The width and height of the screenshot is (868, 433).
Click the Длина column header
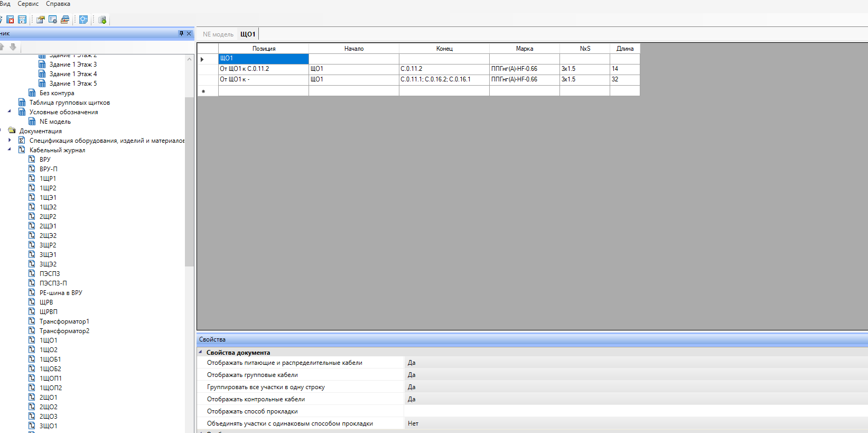625,49
